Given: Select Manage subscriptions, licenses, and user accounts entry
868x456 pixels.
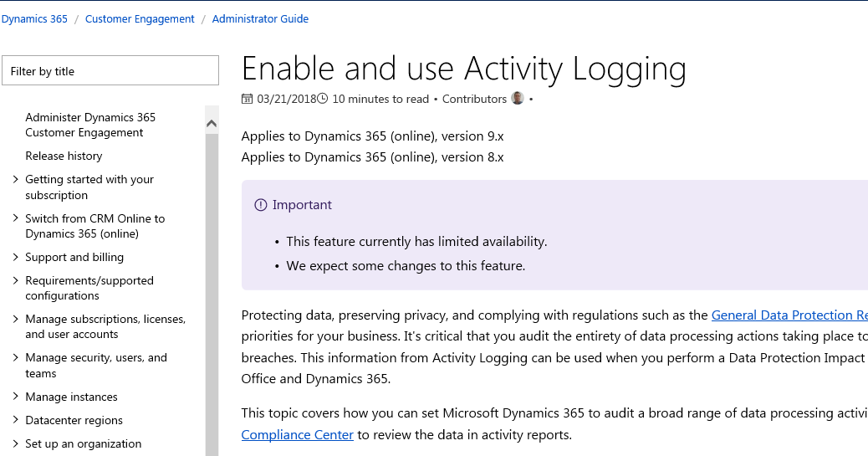Looking at the screenshot, I should pos(105,327).
